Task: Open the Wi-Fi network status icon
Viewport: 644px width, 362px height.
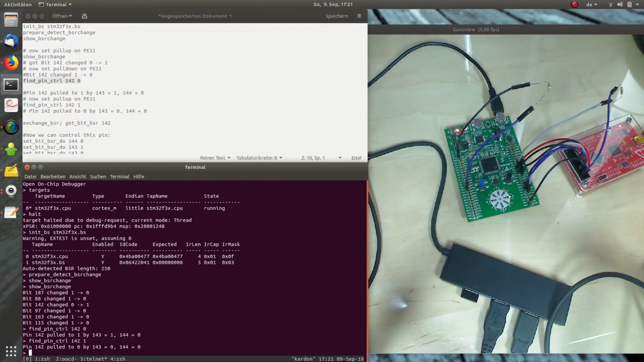Action: tap(611, 4)
